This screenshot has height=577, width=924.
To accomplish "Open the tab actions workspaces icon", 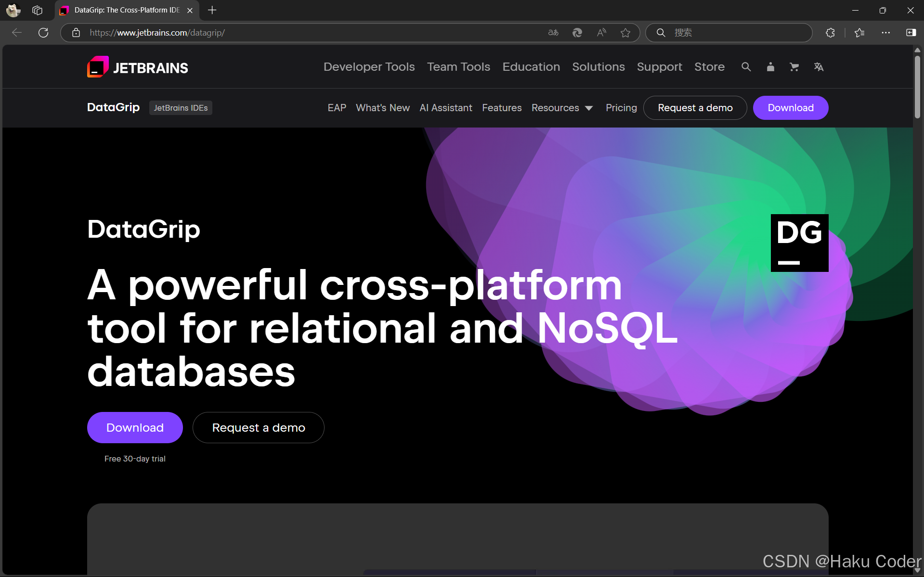I will pyautogui.click(x=37, y=10).
